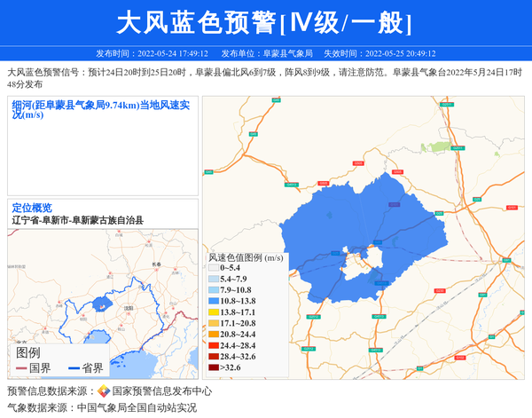The width and height of the screenshot is (532, 418).
Task: Click the red 国界 line legend marker
Action: point(21,367)
